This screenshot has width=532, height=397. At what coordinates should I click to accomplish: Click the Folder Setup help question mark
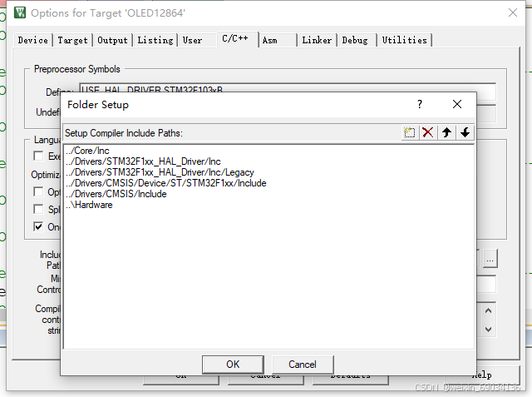point(420,104)
